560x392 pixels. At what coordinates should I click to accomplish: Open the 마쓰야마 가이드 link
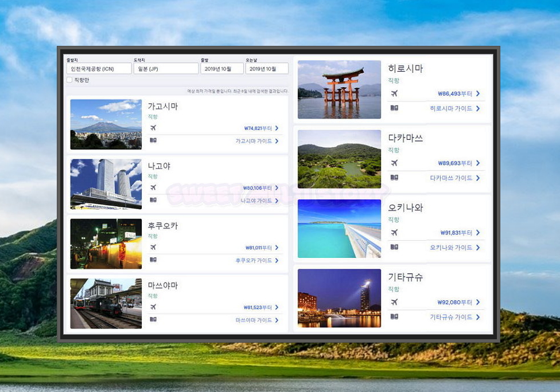pos(254,320)
